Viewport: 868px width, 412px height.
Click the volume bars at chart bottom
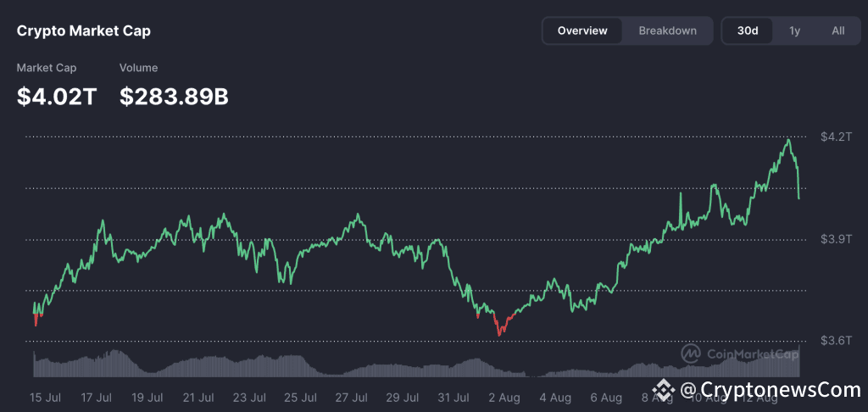tap(416, 364)
